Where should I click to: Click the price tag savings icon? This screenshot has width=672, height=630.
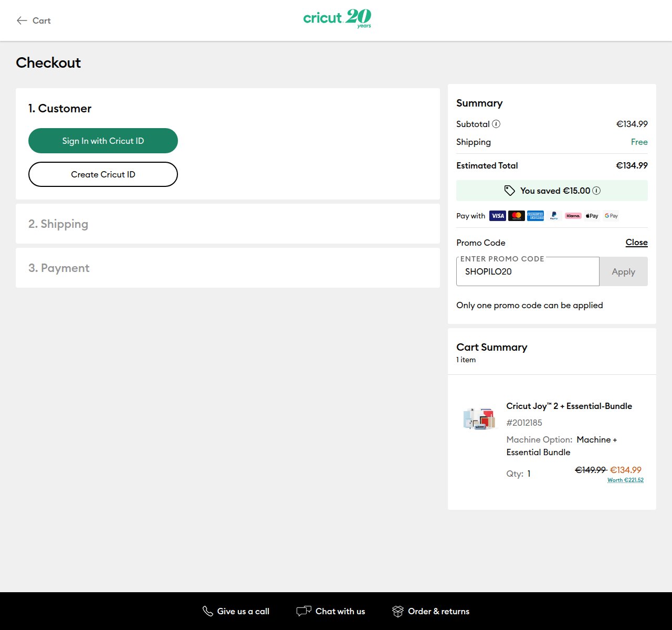tap(509, 191)
